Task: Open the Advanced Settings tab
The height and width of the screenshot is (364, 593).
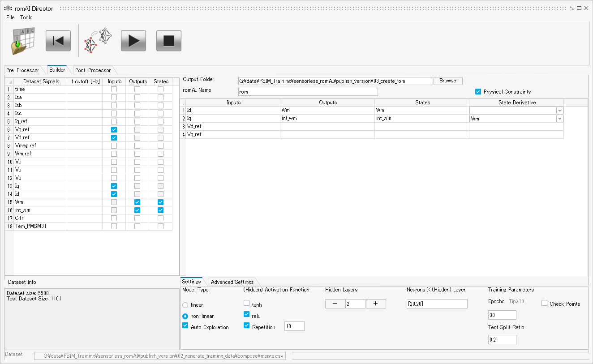Action: [x=232, y=282]
